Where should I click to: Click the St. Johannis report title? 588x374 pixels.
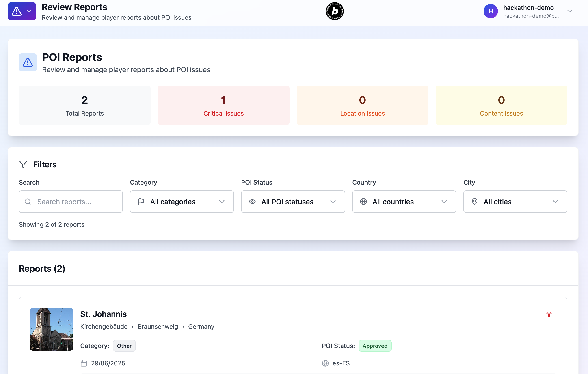click(x=103, y=314)
